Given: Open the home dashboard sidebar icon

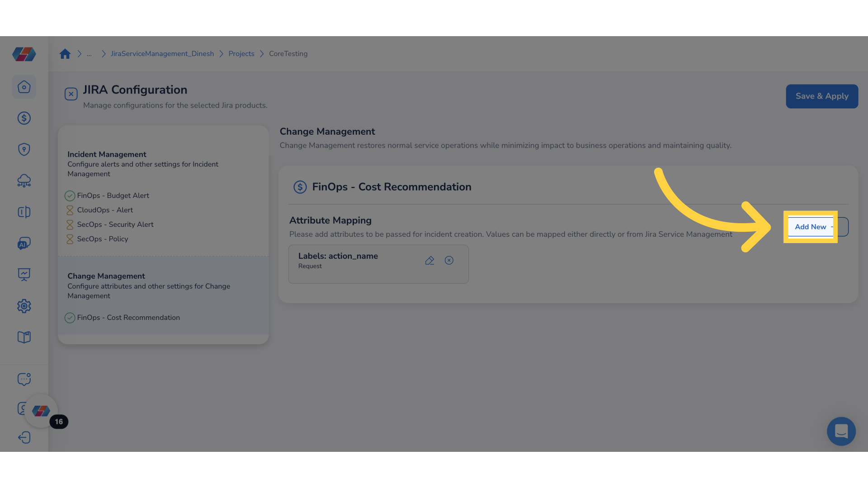Looking at the screenshot, I should [x=24, y=87].
